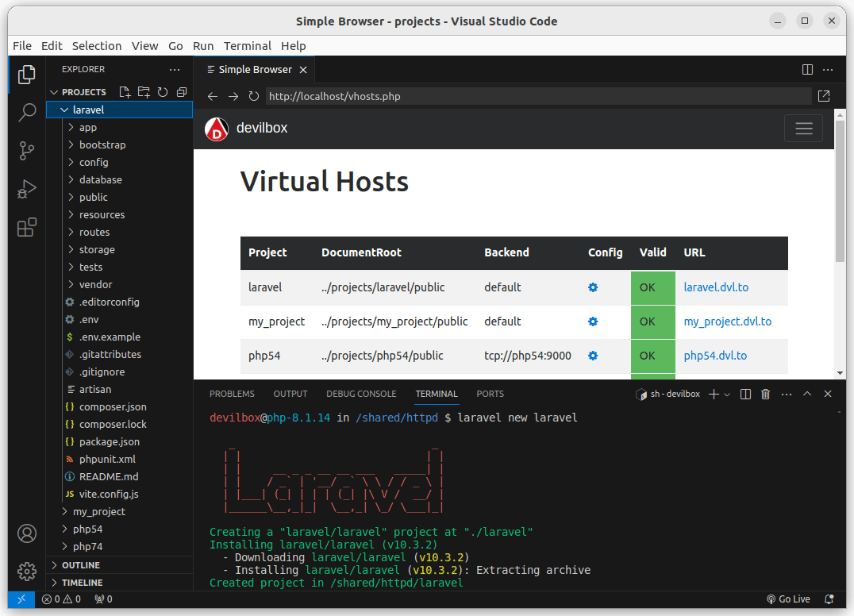Screen dimensions: 854x616
Task: Open the new terminal launch profile dropdown
Action: (727, 394)
